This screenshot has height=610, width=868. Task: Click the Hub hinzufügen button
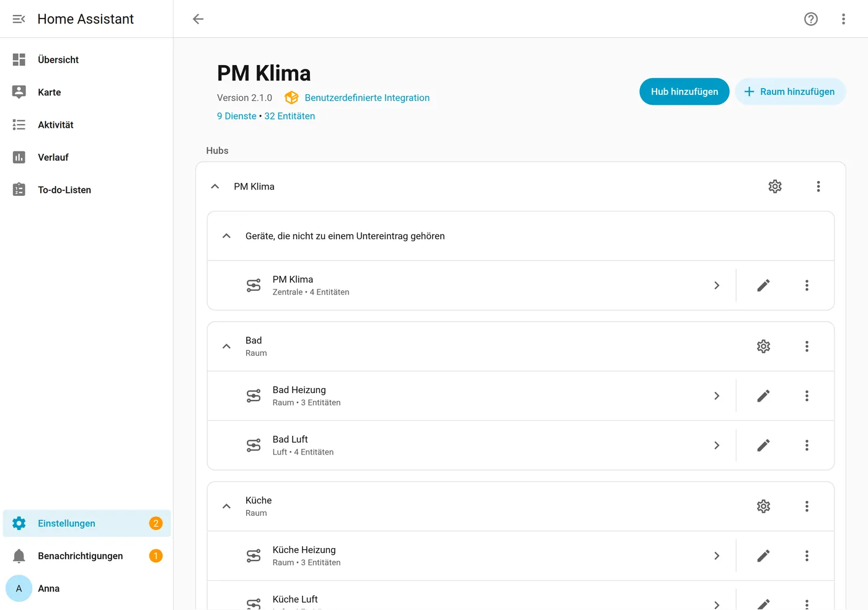click(x=684, y=92)
